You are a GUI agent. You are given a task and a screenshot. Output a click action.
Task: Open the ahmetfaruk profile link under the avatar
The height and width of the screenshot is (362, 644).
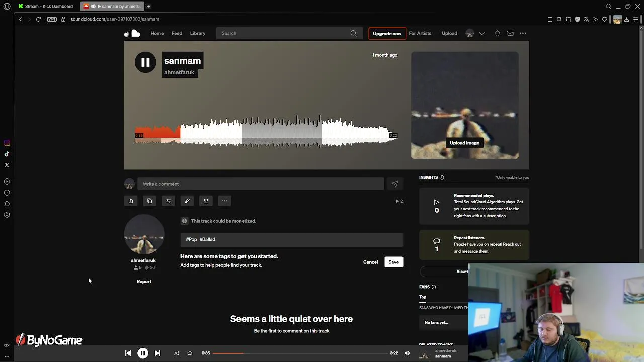pyautogui.click(x=143, y=260)
